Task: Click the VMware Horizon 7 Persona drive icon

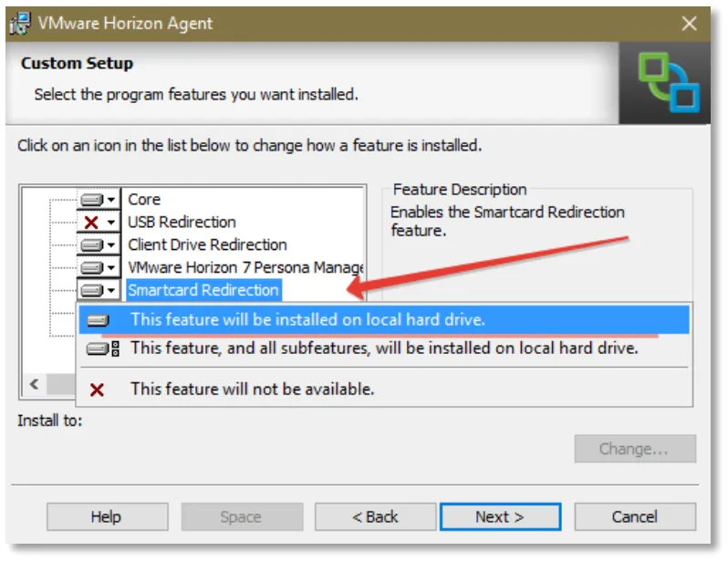Action: [91, 268]
